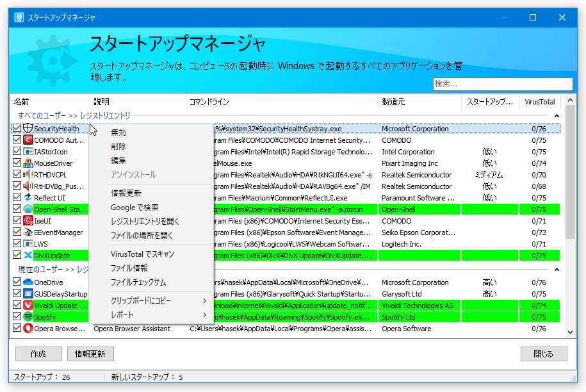Click the Spotify green icon

[28, 316]
